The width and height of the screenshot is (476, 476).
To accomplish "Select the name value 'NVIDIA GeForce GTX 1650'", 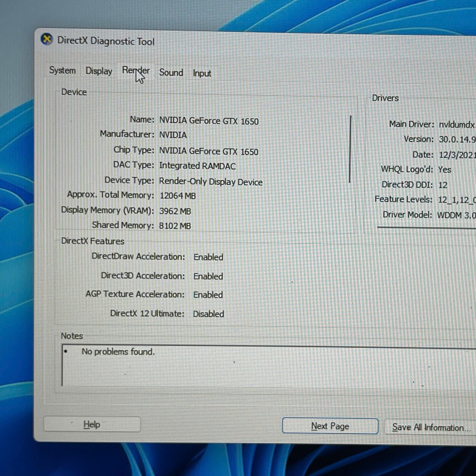I will click(209, 121).
